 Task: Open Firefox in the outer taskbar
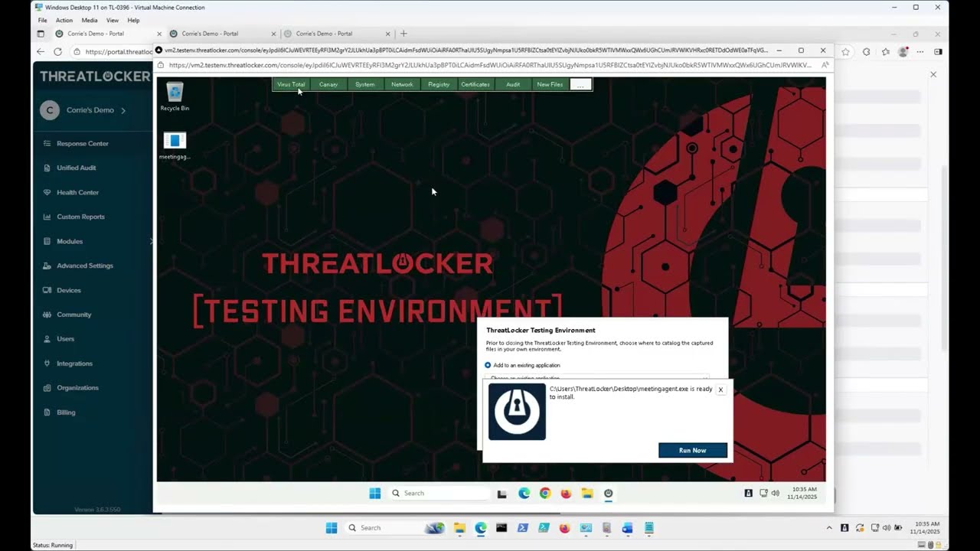click(565, 528)
